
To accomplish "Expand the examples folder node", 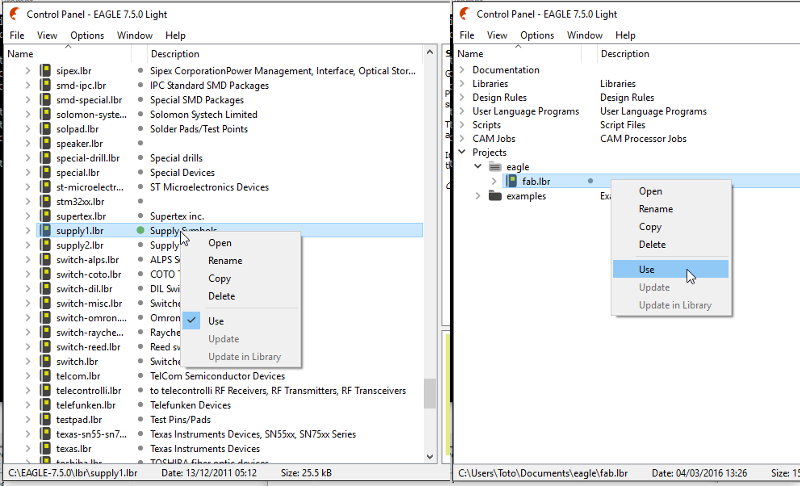I will (478, 196).
